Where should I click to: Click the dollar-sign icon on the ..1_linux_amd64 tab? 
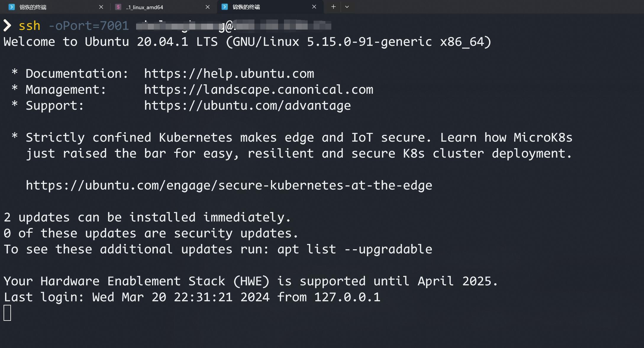(x=118, y=7)
